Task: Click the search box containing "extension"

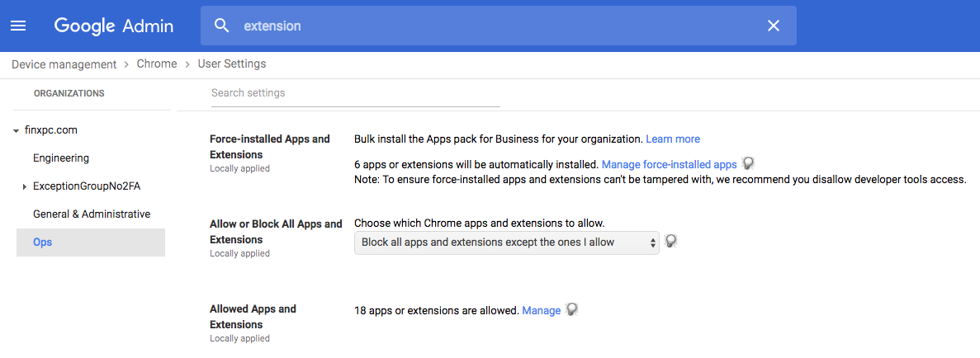Action: click(498, 26)
